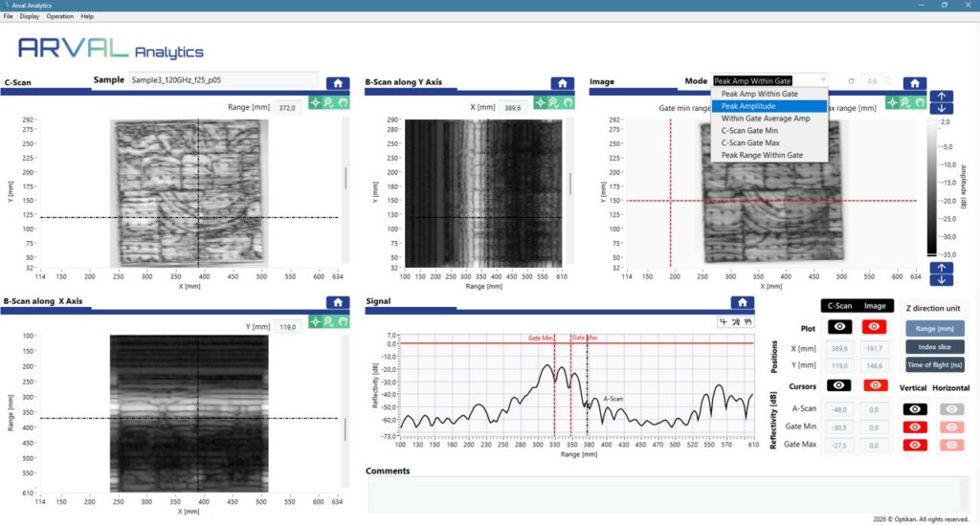Click zoom tool in Signal plot toolbar
Image resolution: width=980 pixels, height=525 pixels.
point(736,322)
